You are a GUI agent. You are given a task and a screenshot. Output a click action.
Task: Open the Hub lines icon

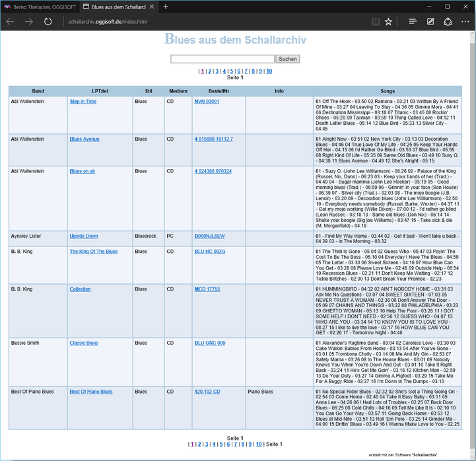pyautogui.click(x=413, y=22)
